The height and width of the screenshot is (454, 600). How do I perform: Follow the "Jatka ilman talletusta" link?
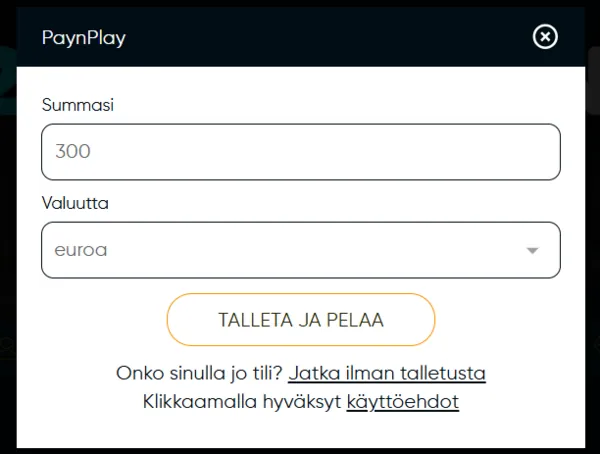tap(387, 374)
